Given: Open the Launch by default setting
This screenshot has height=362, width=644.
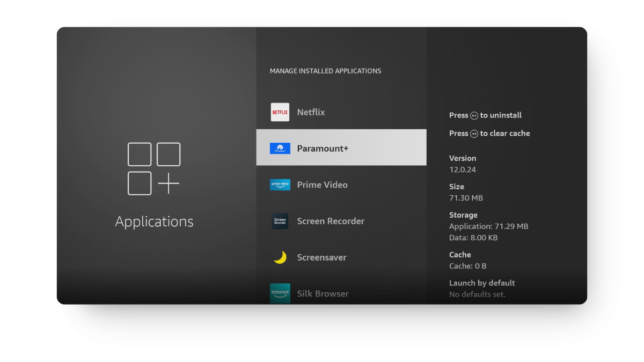Looking at the screenshot, I should pyautogui.click(x=482, y=283).
